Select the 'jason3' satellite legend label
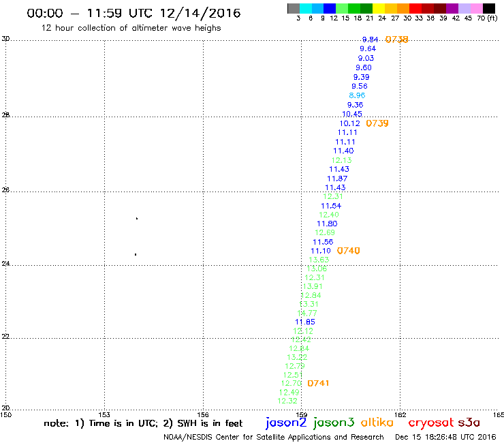The width and height of the screenshot is (504, 443). [x=334, y=423]
